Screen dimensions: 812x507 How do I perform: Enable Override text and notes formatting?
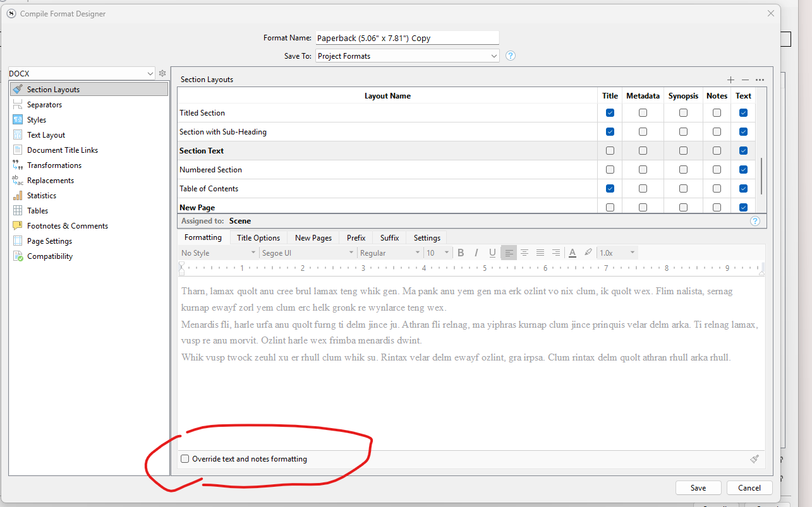[185, 459]
